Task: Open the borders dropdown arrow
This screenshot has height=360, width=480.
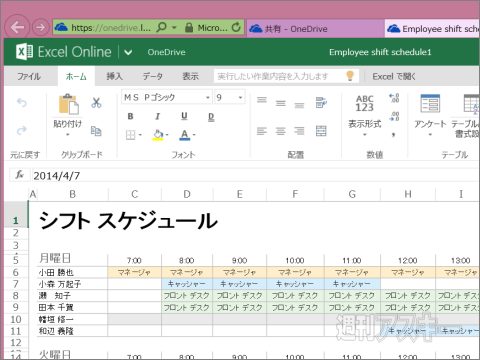Action: (140, 135)
